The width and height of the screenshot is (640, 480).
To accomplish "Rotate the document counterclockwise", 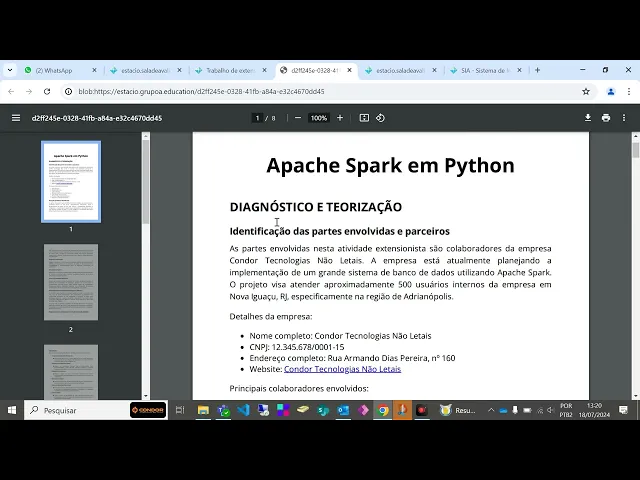I will (x=380, y=118).
